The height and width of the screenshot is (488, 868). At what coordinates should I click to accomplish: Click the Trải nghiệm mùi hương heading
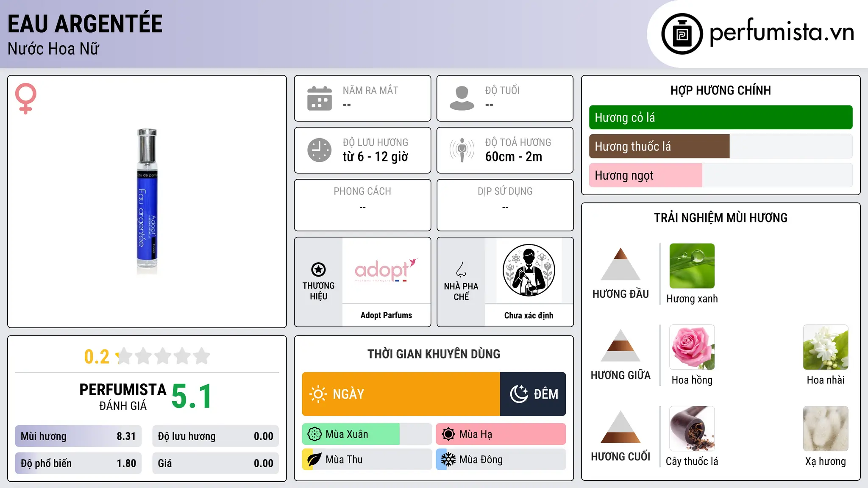(x=721, y=218)
